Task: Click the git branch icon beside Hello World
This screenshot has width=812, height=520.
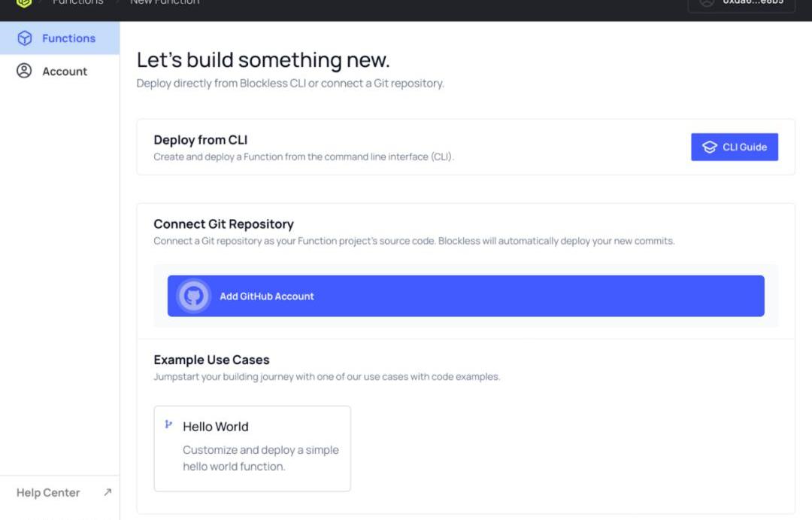Action: pos(168,424)
